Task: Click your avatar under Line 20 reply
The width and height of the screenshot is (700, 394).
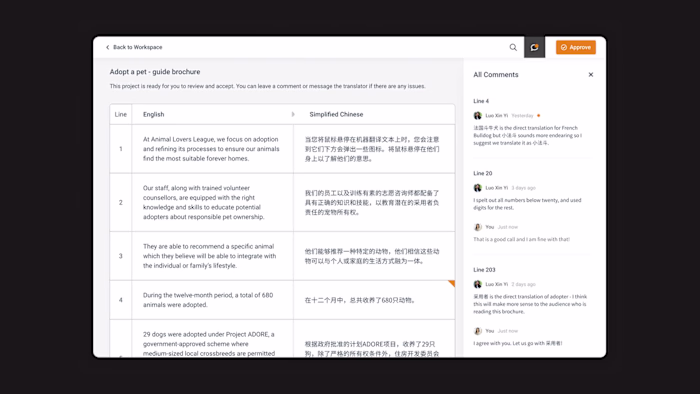Action: tap(477, 227)
